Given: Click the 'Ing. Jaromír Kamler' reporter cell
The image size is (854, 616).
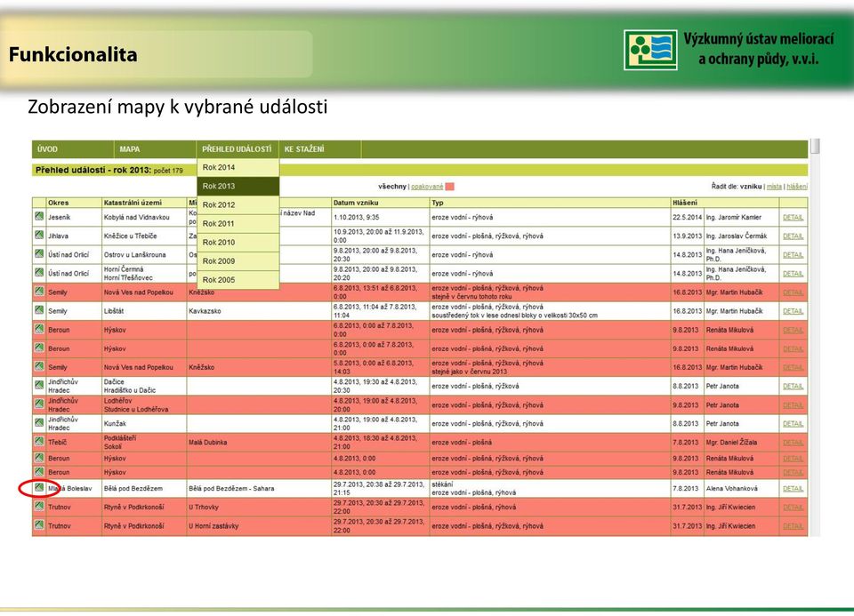Looking at the screenshot, I should pos(741,217).
